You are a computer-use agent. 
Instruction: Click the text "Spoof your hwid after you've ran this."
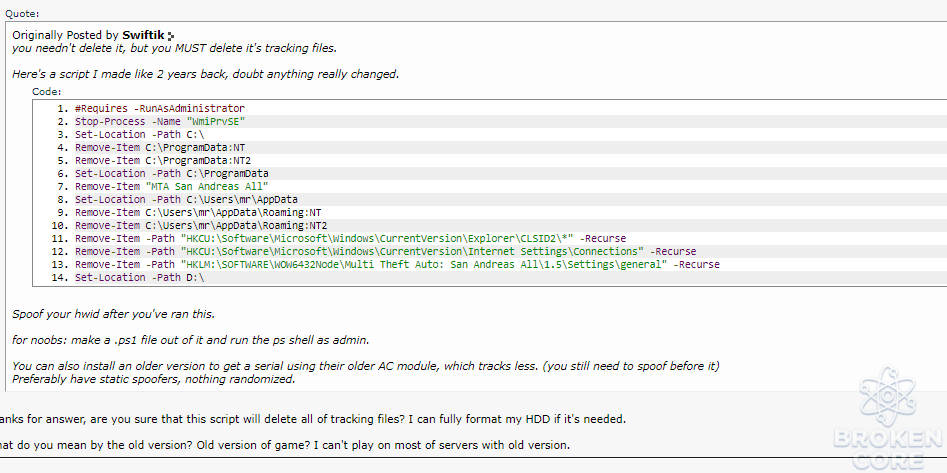point(114,314)
